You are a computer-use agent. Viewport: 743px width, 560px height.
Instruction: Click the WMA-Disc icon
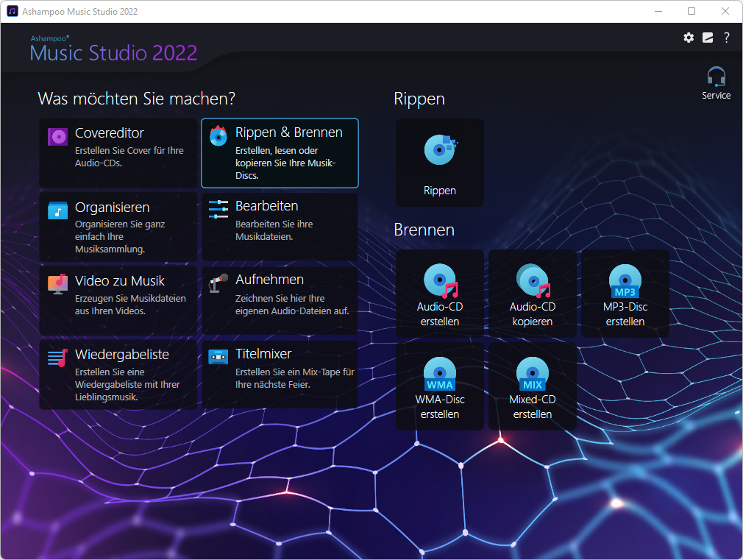(440, 374)
